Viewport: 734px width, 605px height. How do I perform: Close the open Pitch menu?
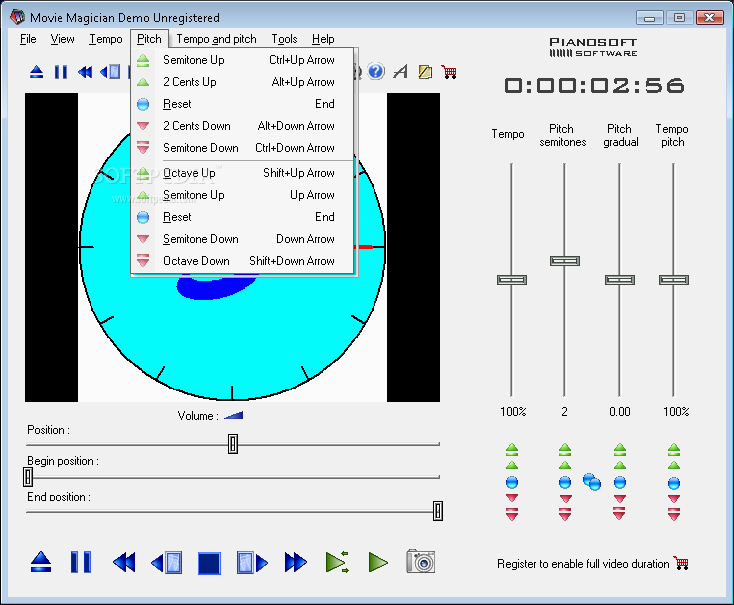149,39
